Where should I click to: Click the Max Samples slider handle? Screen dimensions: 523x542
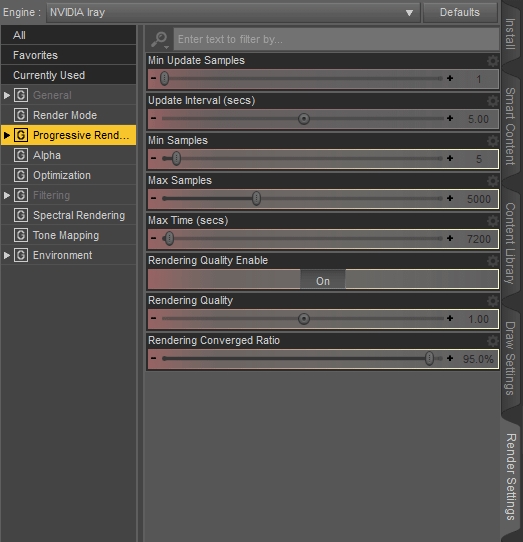pyautogui.click(x=256, y=198)
